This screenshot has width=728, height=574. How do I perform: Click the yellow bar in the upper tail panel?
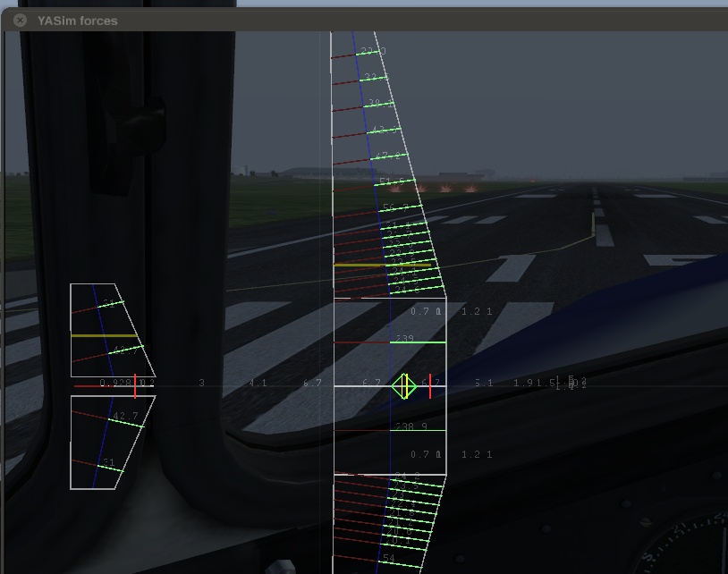tap(104, 334)
